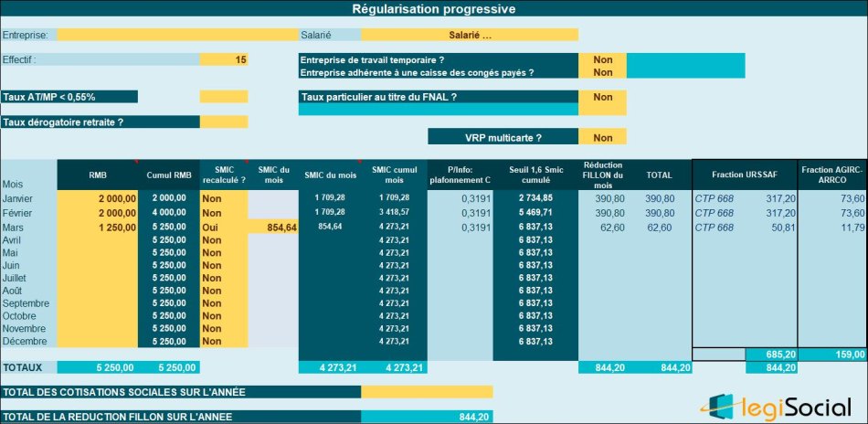Change 'Entreprise de travail temporaire' Non value

point(602,59)
